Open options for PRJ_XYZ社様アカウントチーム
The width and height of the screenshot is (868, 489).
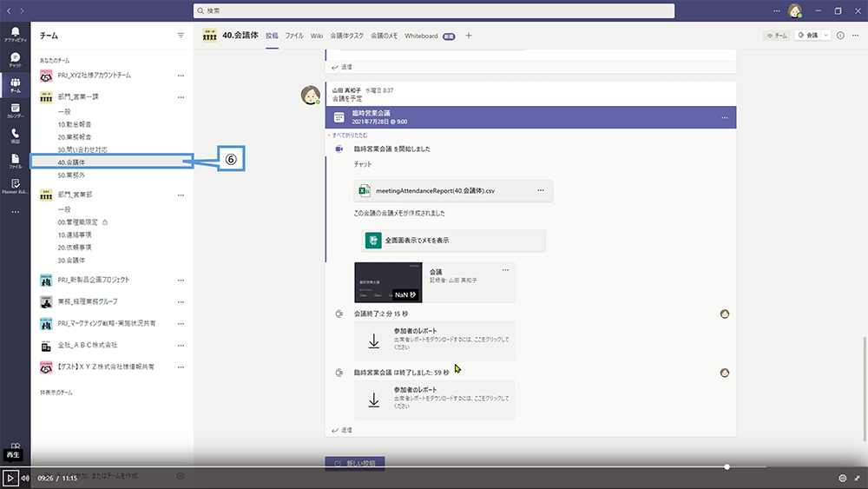181,76
